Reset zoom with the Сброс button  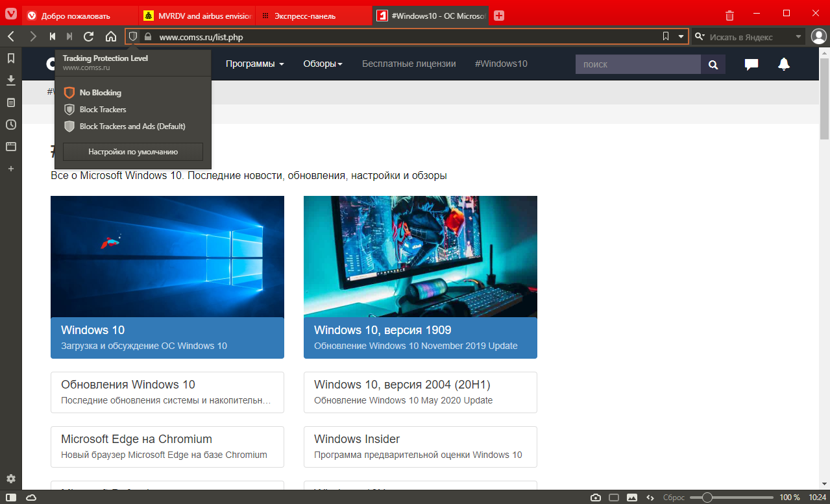pyautogui.click(x=674, y=498)
